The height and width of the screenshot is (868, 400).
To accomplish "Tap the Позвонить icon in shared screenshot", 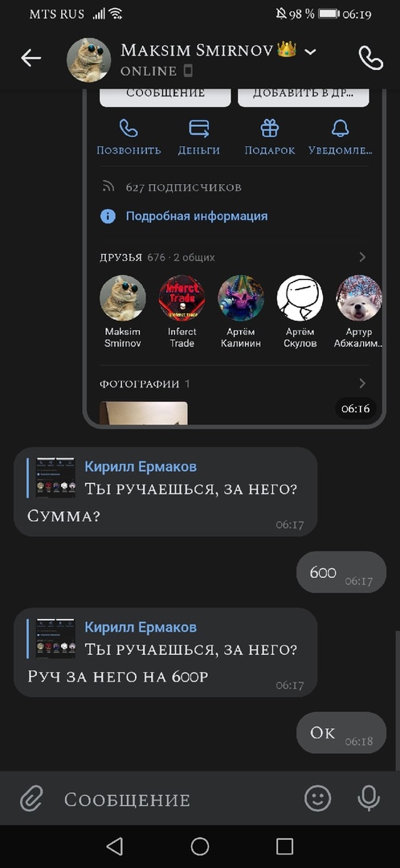I will [129, 129].
